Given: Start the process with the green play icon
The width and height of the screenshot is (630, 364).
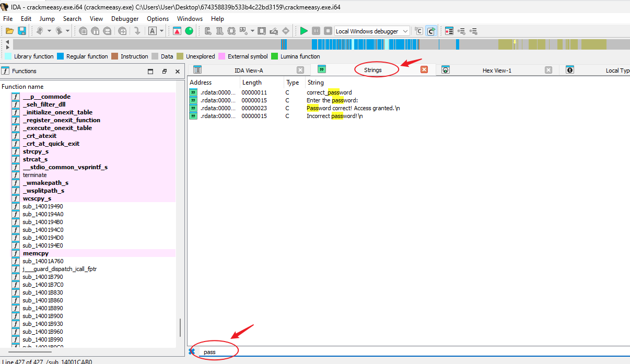Looking at the screenshot, I should tap(304, 31).
